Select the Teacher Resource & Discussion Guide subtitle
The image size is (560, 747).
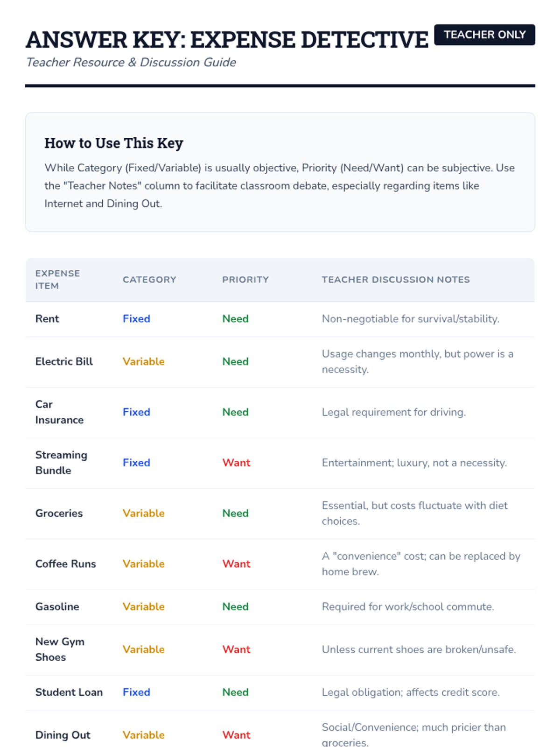click(131, 63)
